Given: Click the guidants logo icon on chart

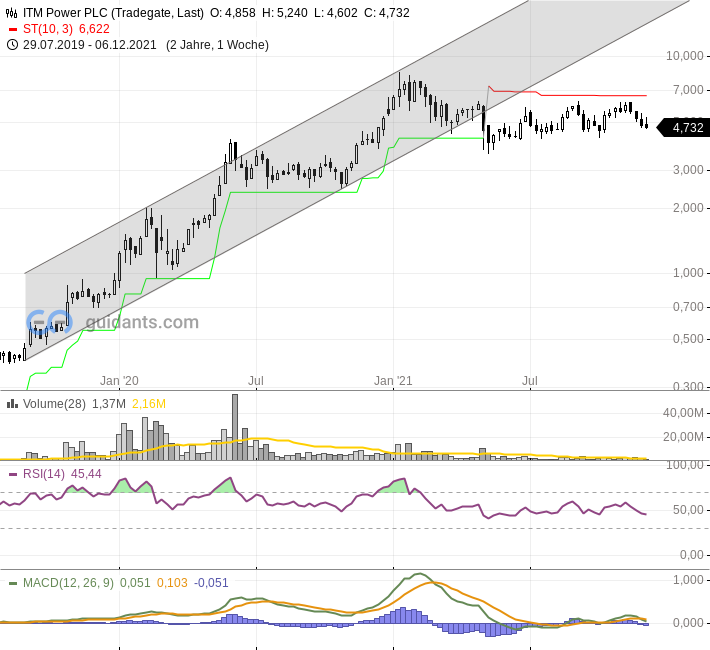Looking at the screenshot, I should pyautogui.click(x=49, y=322).
